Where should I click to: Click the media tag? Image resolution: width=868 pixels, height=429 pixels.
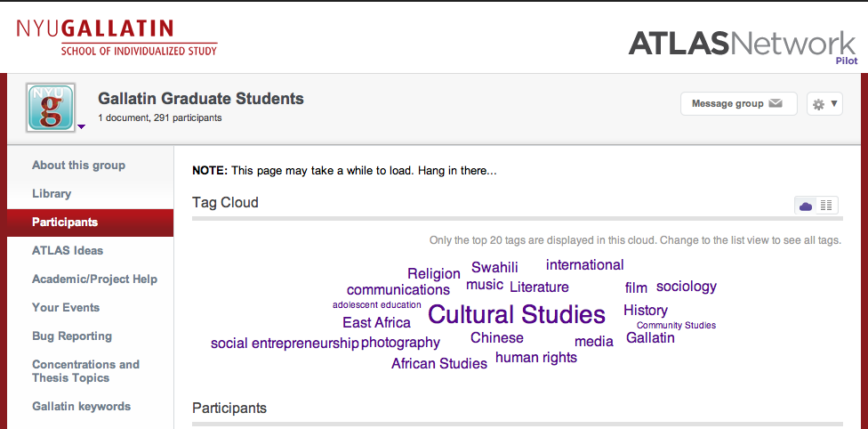tap(594, 342)
